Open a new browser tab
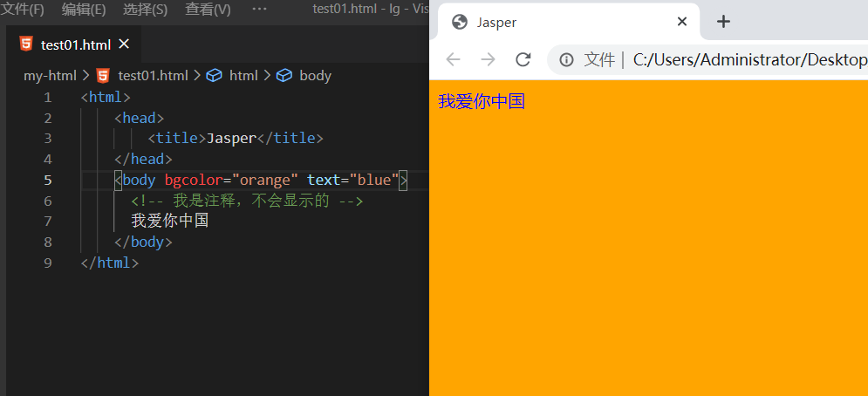This screenshot has width=868, height=396. click(723, 22)
